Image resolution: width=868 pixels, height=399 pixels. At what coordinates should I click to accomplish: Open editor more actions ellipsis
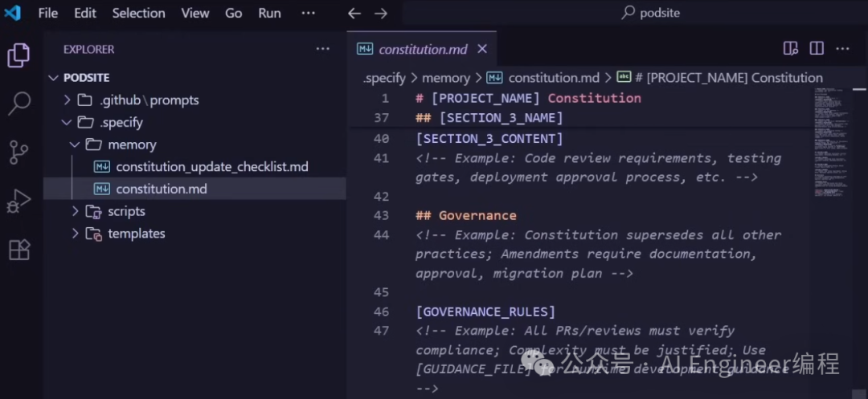(x=842, y=49)
